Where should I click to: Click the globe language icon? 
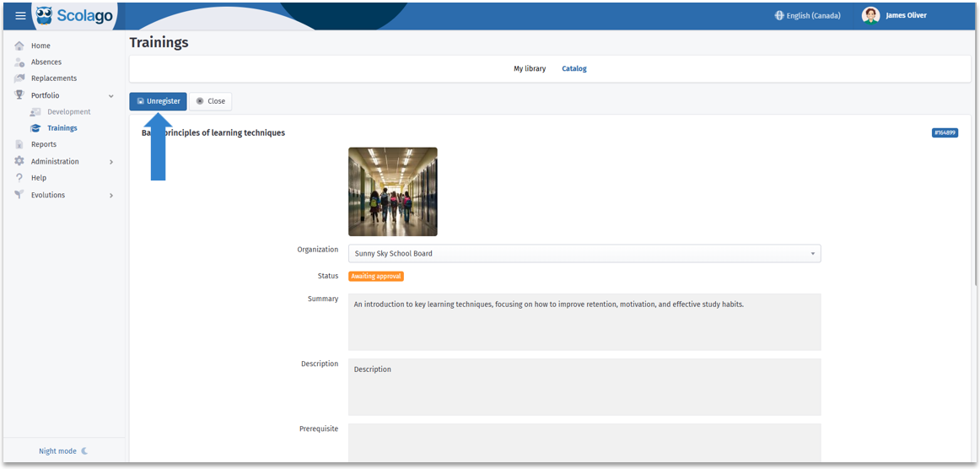click(x=779, y=16)
